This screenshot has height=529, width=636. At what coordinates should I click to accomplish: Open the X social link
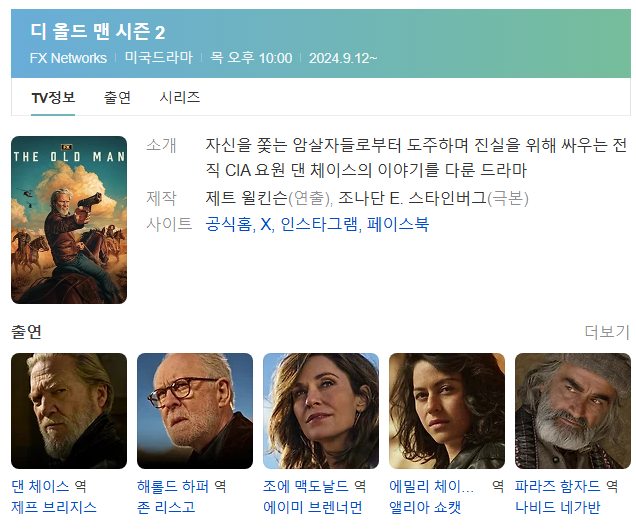(266, 224)
